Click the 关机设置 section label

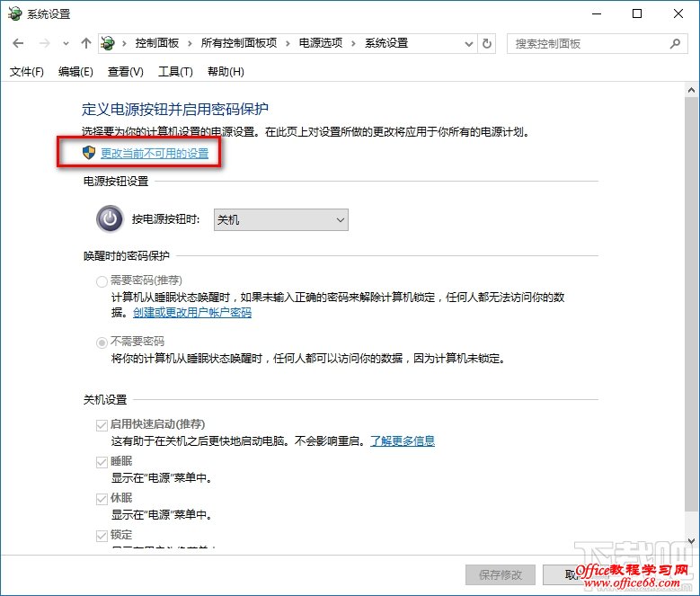pyautogui.click(x=105, y=399)
